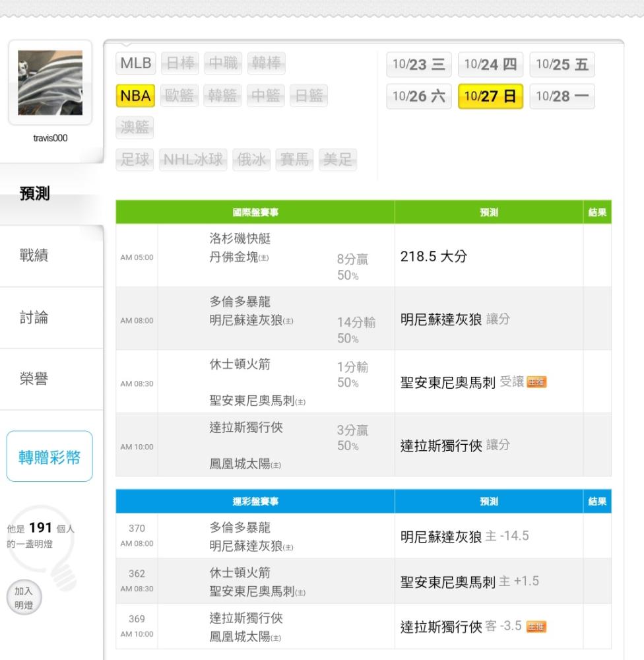Go to the 榮譽 sidebar section
The width and height of the screenshot is (644, 660).
36,379
